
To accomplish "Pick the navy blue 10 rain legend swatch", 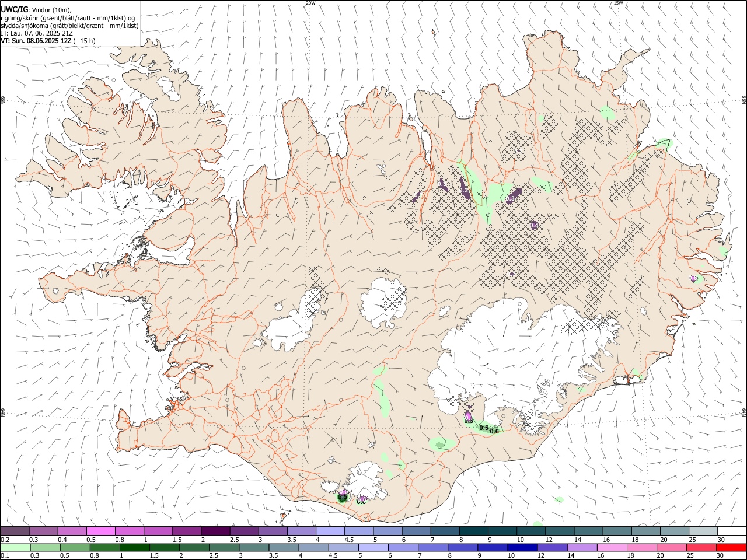I will point(522,548).
